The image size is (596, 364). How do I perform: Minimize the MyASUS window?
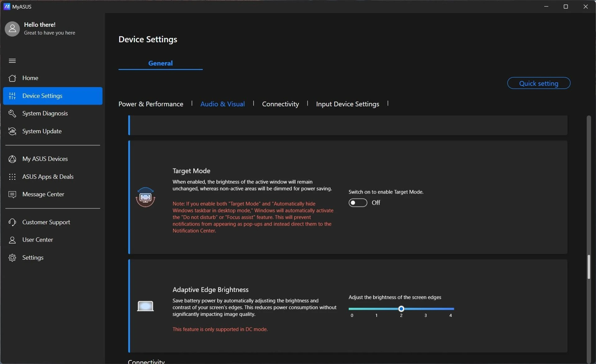[546, 7]
